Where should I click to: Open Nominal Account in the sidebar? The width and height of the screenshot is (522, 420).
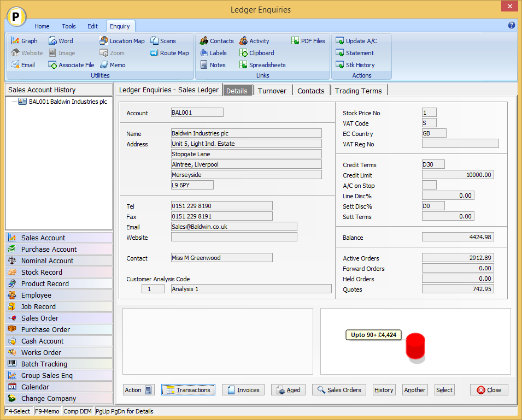pyautogui.click(x=59, y=261)
